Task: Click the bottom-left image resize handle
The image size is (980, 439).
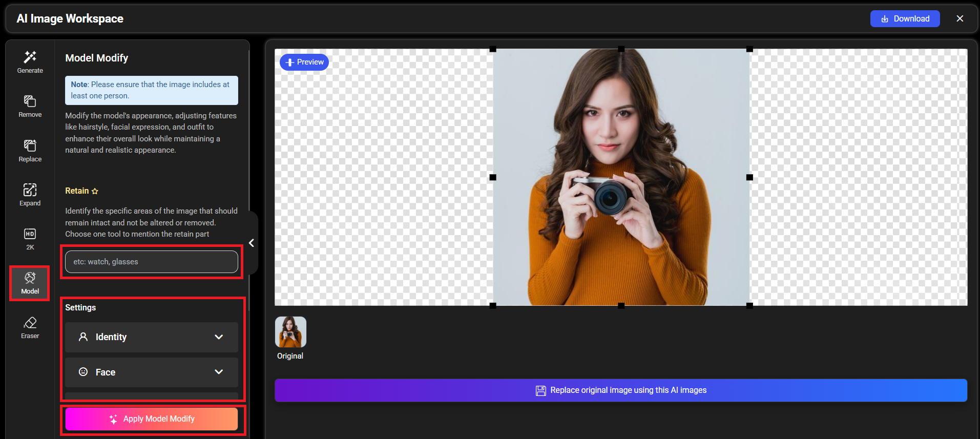Action: pyautogui.click(x=493, y=305)
